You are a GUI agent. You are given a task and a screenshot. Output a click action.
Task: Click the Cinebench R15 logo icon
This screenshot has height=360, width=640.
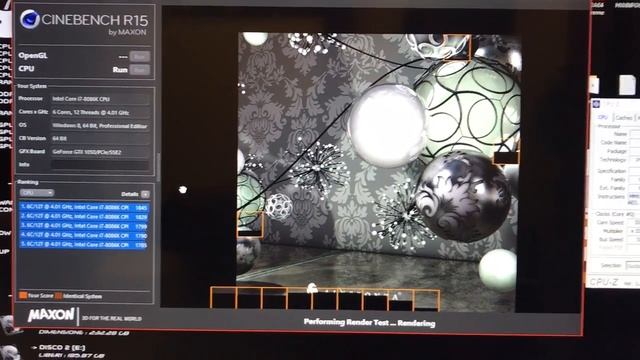coord(30,19)
